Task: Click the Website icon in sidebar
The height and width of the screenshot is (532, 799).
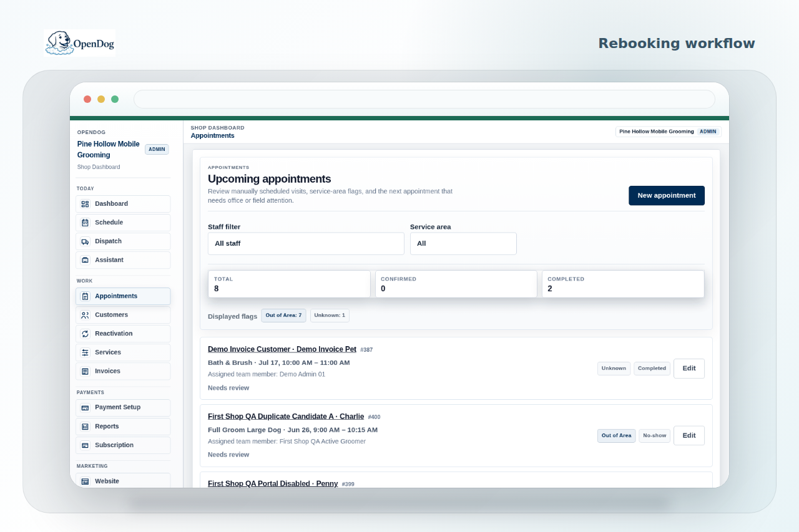Action: tap(85, 481)
